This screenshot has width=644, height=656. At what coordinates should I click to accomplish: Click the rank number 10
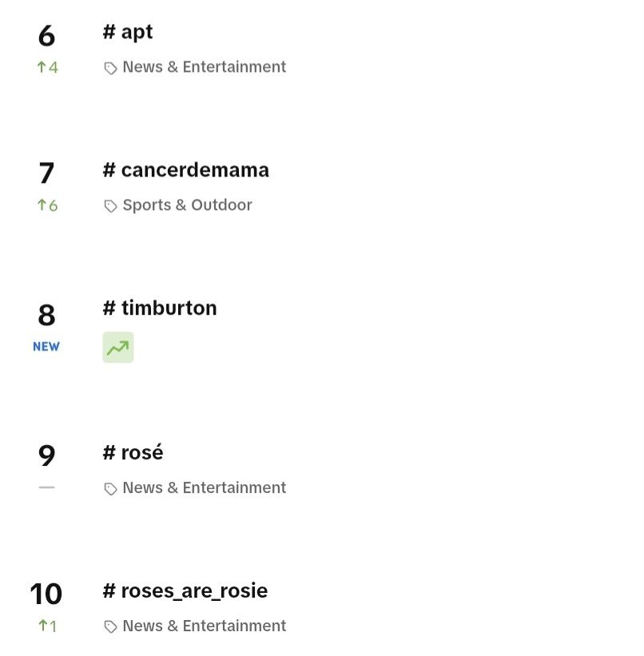click(x=46, y=594)
